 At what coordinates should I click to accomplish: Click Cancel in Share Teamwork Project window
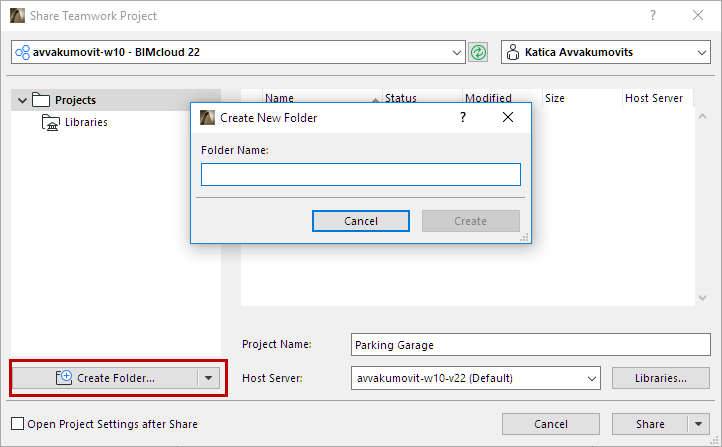[x=551, y=424]
